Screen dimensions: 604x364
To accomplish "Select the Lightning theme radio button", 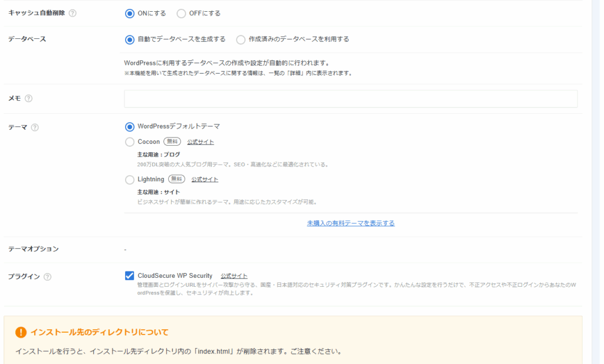I will (x=130, y=179).
